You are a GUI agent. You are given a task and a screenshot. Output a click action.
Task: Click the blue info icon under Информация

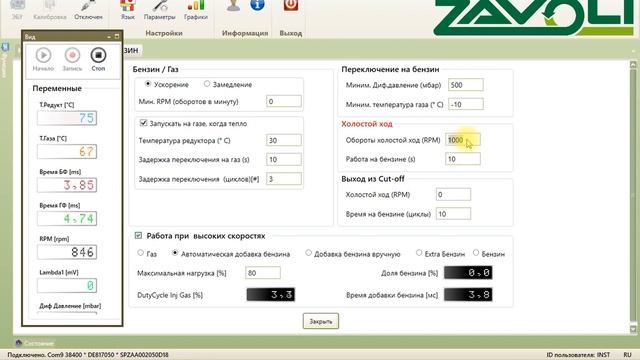point(257,5)
